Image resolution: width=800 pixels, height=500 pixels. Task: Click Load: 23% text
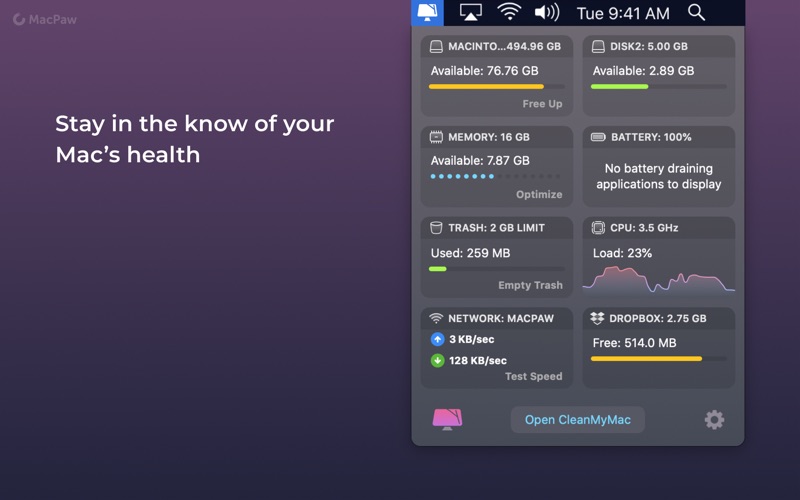tap(622, 253)
